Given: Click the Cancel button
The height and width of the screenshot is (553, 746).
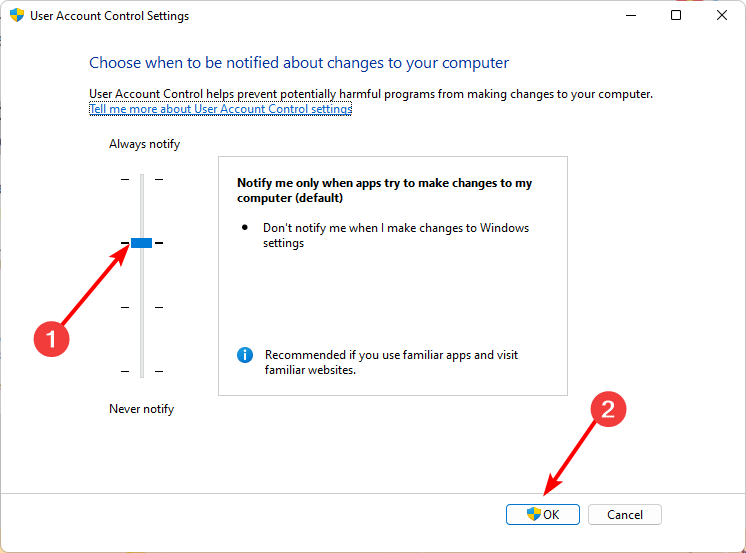Looking at the screenshot, I should tap(624, 514).
